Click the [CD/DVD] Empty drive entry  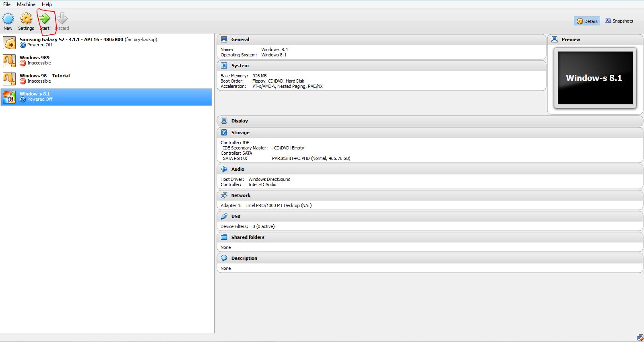tap(288, 148)
